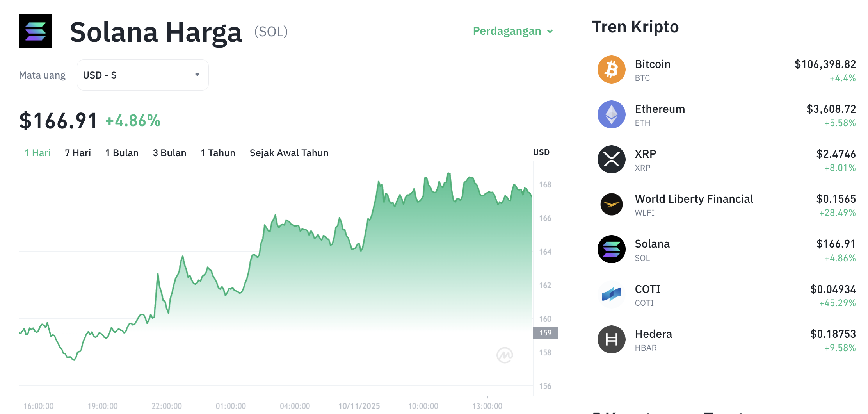
Task: Click the COTI coin icon
Action: pyautogui.click(x=611, y=294)
